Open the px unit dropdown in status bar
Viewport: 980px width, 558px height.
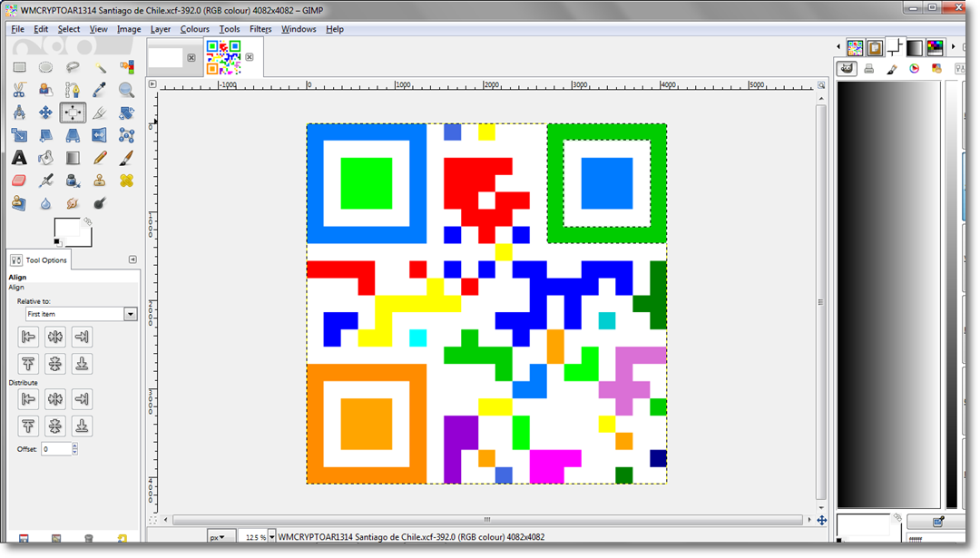tap(221, 537)
